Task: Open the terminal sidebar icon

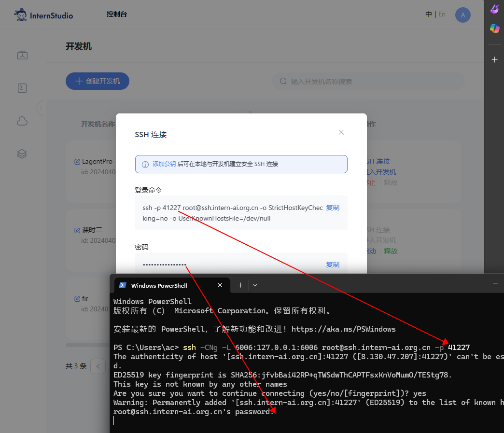Action: (x=22, y=88)
